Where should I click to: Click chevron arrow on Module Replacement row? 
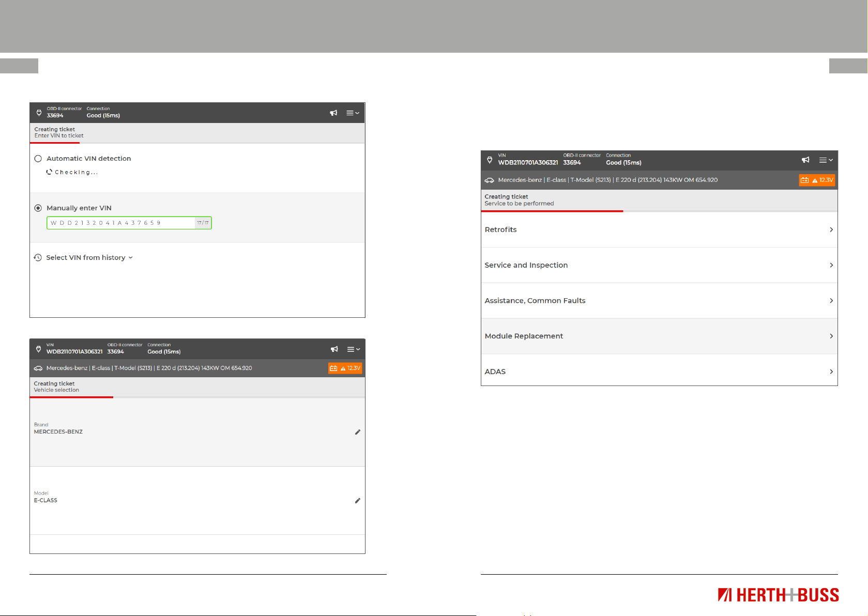coord(831,336)
